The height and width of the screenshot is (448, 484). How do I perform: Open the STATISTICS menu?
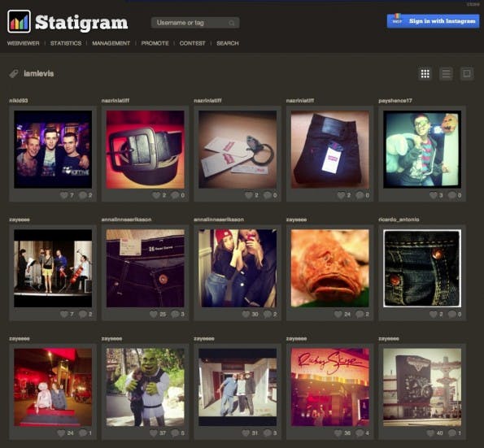pyautogui.click(x=66, y=43)
